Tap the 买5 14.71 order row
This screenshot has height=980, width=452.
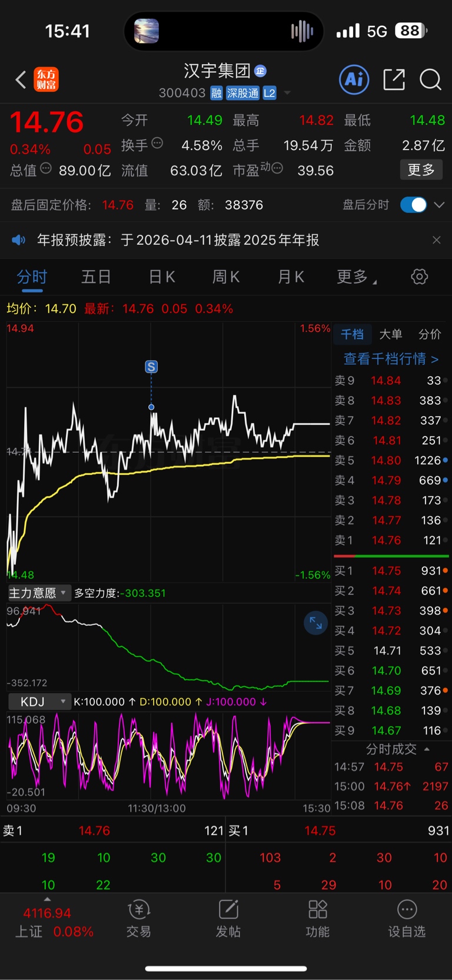click(x=391, y=650)
